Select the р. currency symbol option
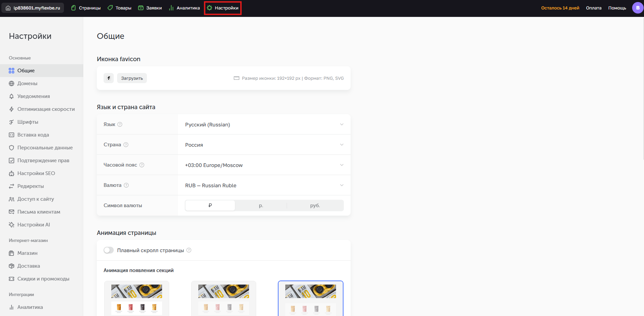 tap(261, 205)
